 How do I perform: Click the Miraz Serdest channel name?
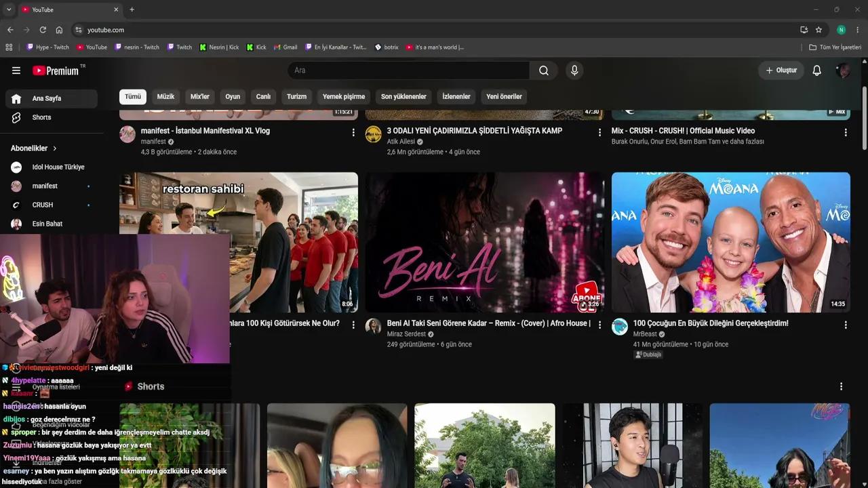[x=406, y=334]
